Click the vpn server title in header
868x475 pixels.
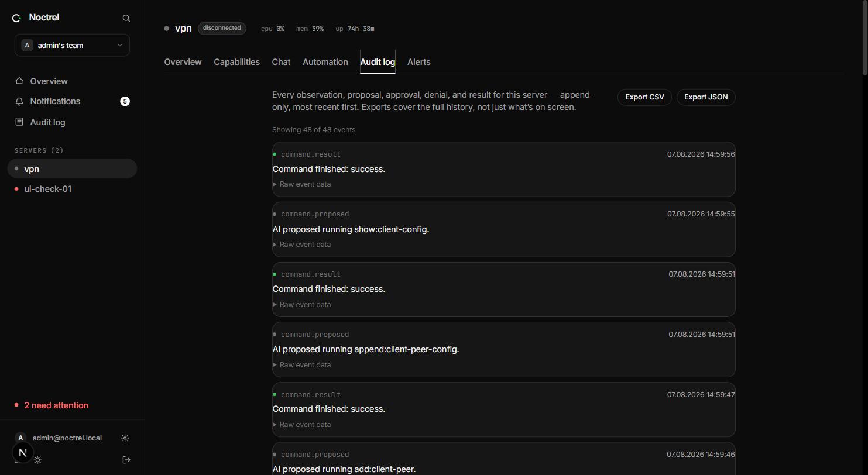coord(183,28)
